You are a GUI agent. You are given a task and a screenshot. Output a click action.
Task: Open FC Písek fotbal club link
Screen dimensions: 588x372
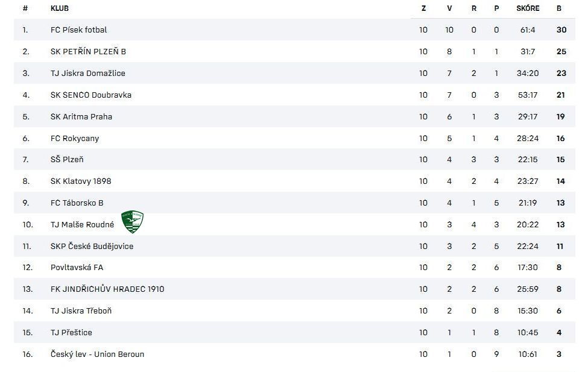pyautogui.click(x=78, y=30)
